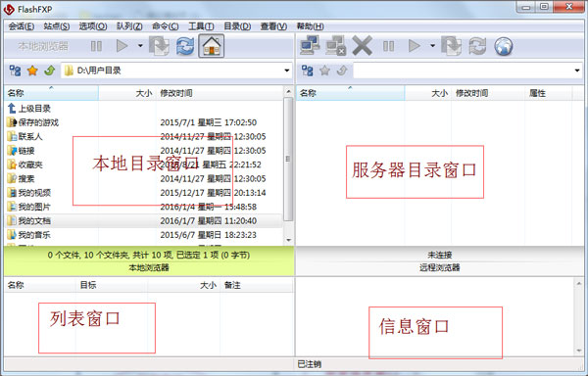Open the 会话(E) menu
The width and height of the screenshot is (588, 376).
click(x=21, y=26)
